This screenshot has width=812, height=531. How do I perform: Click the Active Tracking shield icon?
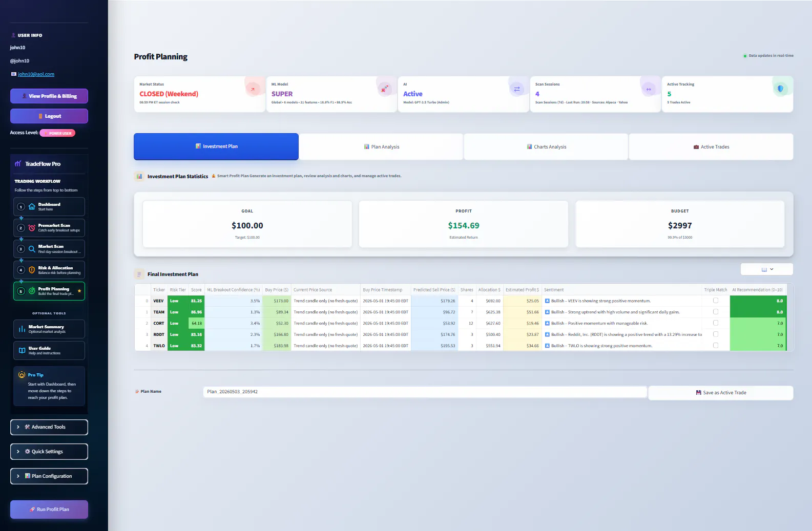(x=780, y=89)
